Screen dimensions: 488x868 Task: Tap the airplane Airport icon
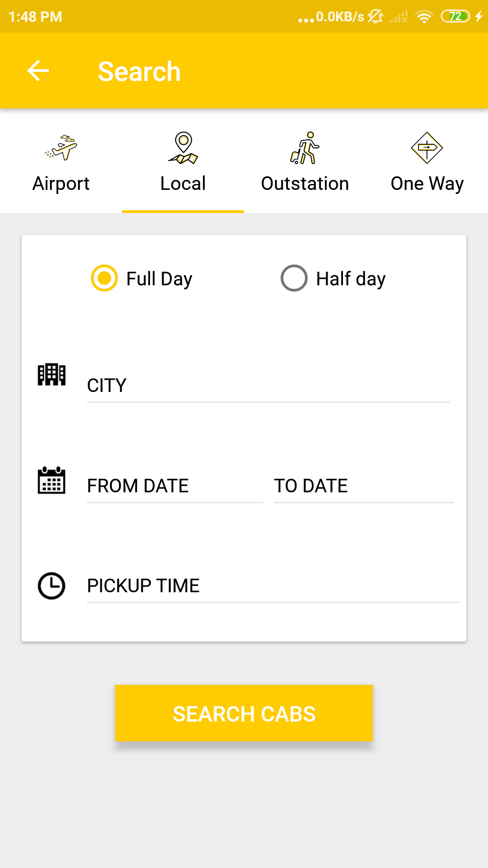(61, 147)
